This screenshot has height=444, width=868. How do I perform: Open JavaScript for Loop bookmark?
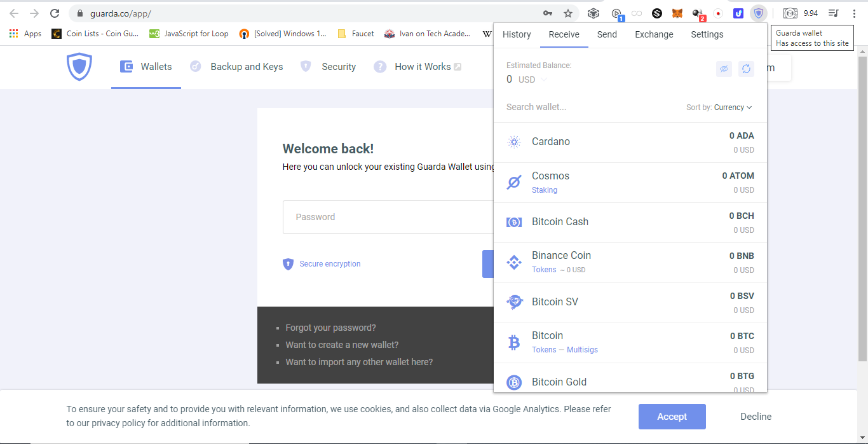tap(189, 34)
